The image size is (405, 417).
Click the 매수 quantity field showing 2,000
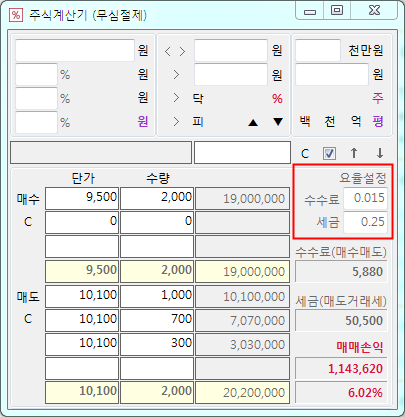[x=157, y=198]
